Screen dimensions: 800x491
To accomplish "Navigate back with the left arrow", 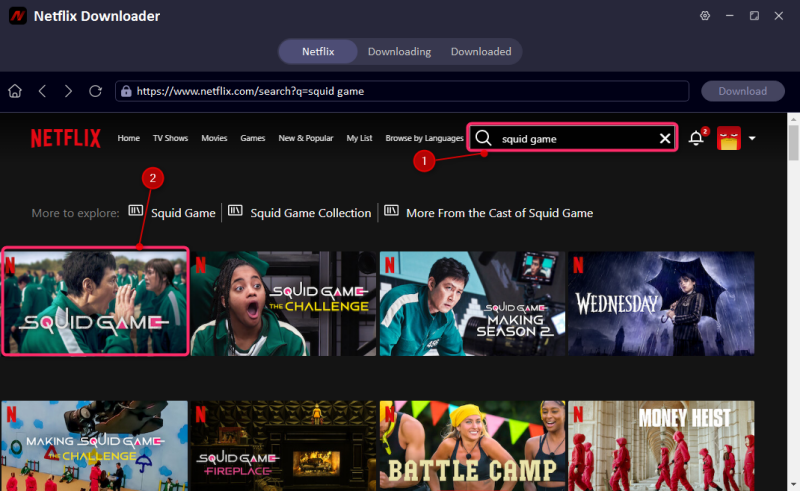I will [x=42, y=91].
